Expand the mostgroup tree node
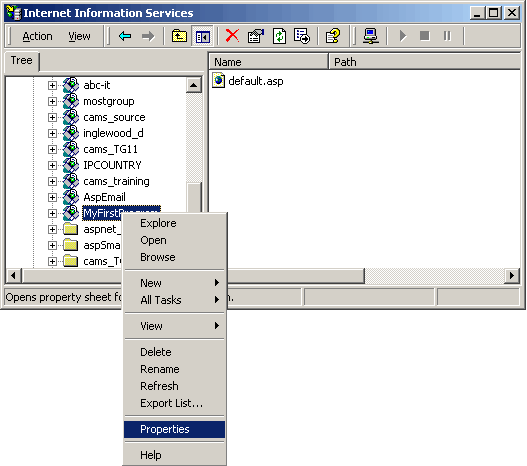The height and width of the screenshot is (466, 527). (52, 101)
